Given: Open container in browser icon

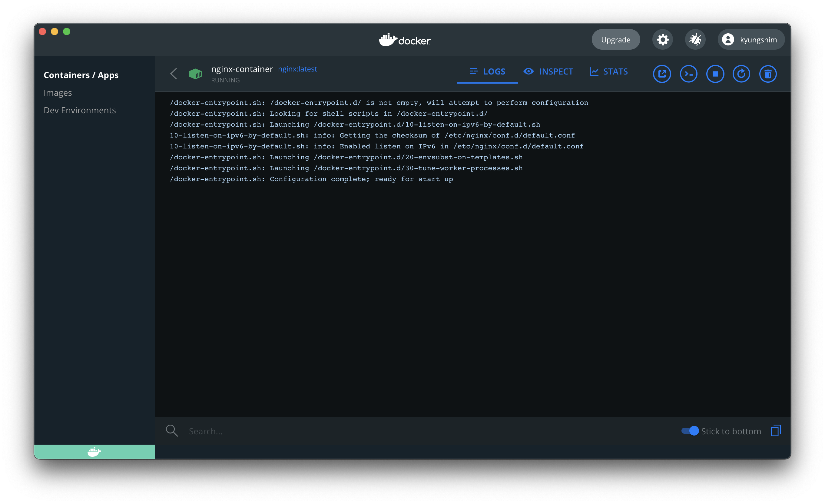Looking at the screenshot, I should pos(662,74).
